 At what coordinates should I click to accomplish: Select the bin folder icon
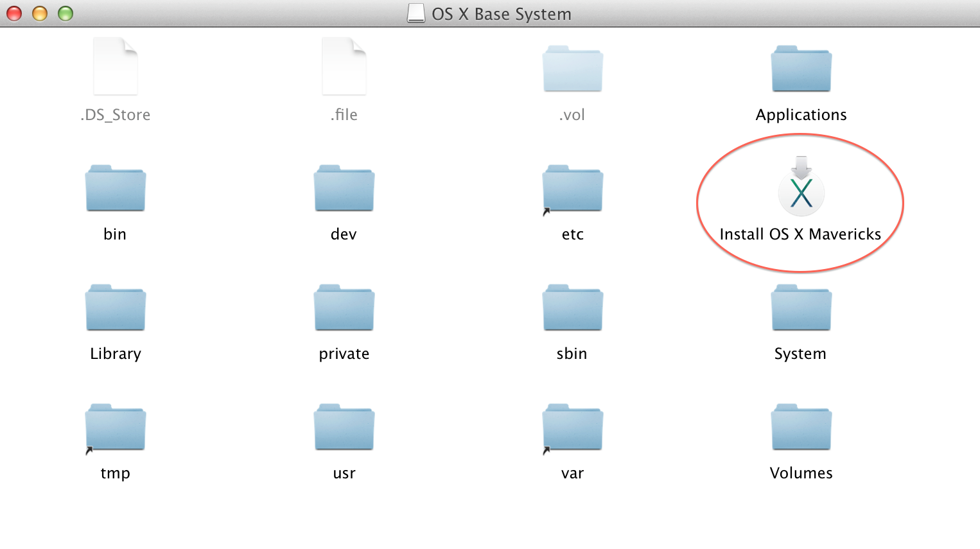(x=116, y=188)
